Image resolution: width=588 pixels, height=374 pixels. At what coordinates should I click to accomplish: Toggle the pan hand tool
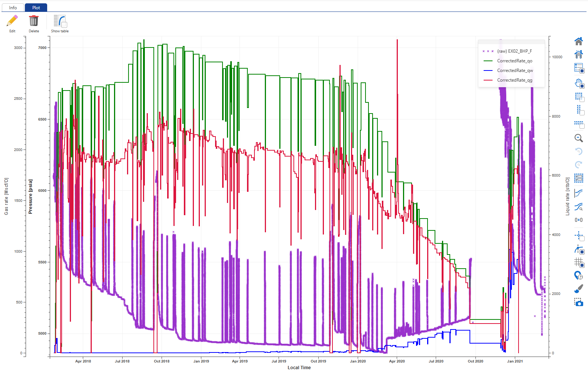pyautogui.click(x=578, y=83)
